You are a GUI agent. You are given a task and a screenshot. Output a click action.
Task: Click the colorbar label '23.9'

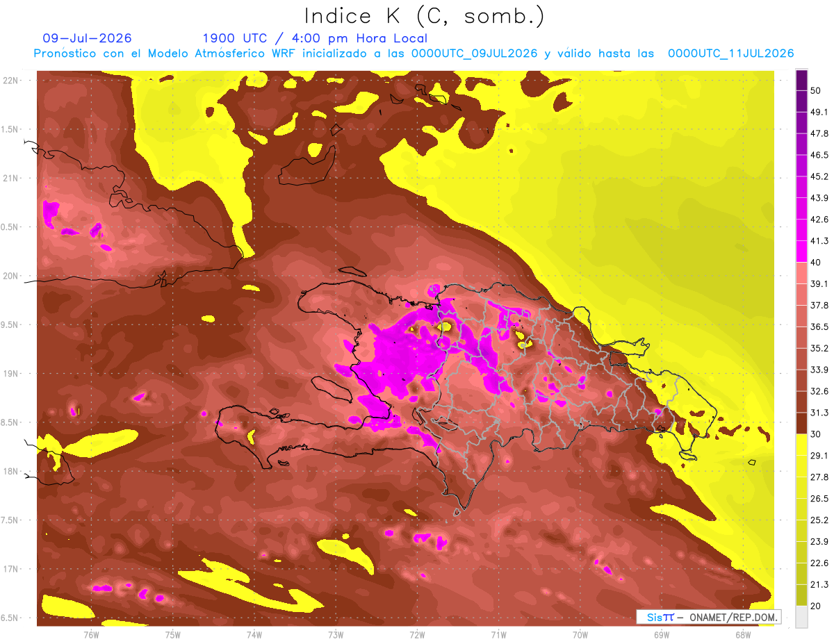tap(820, 542)
